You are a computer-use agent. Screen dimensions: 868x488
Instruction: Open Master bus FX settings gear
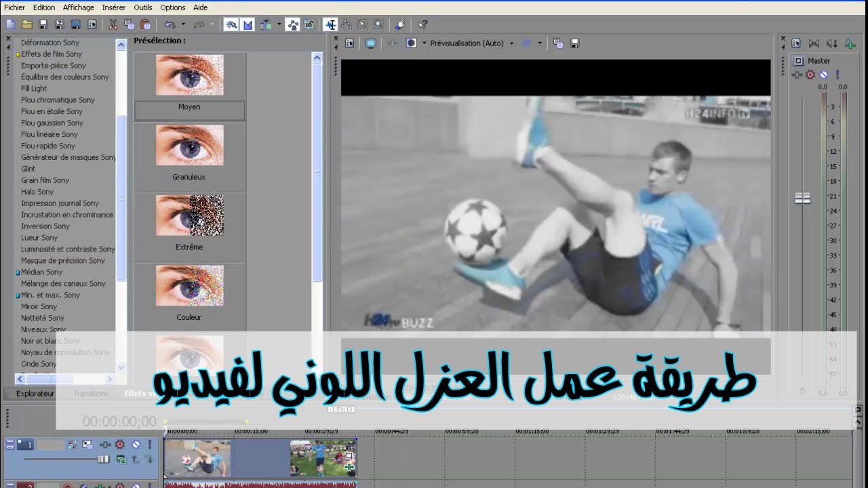click(810, 75)
